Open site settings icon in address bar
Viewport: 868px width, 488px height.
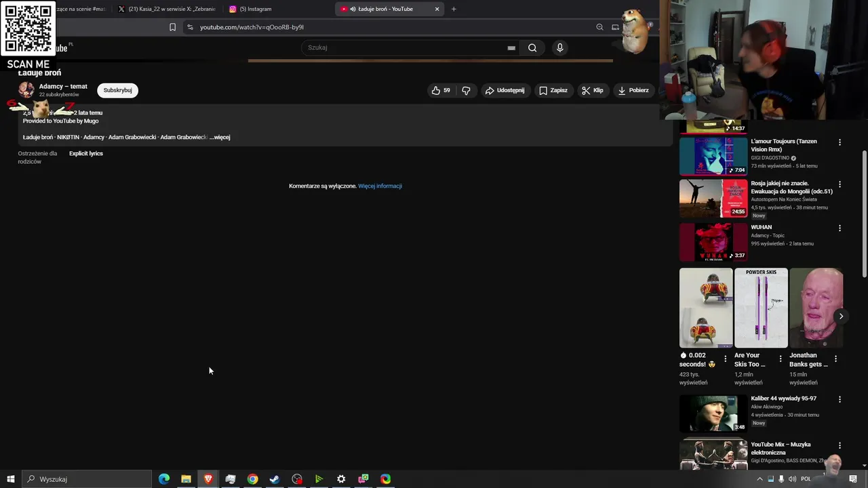click(x=190, y=27)
